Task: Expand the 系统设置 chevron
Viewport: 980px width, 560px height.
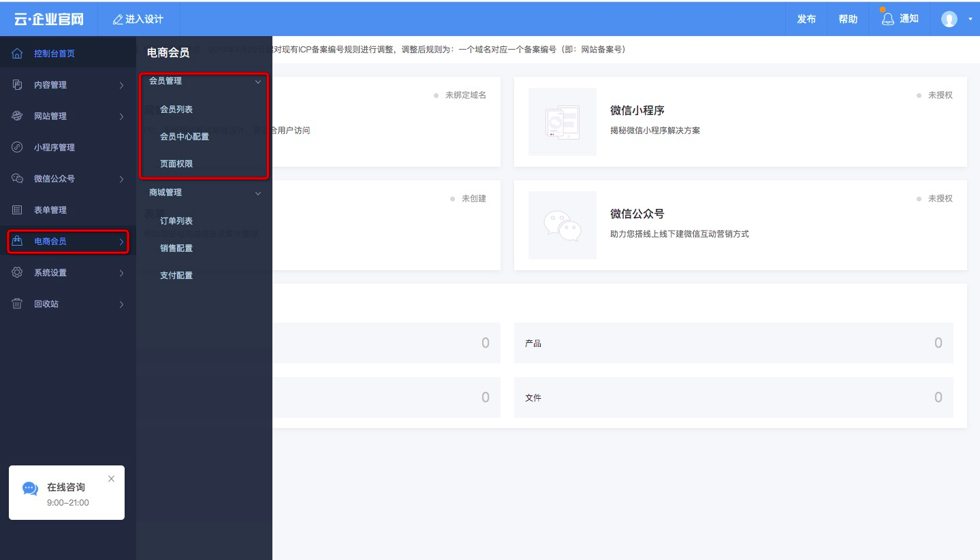Action: [x=121, y=273]
